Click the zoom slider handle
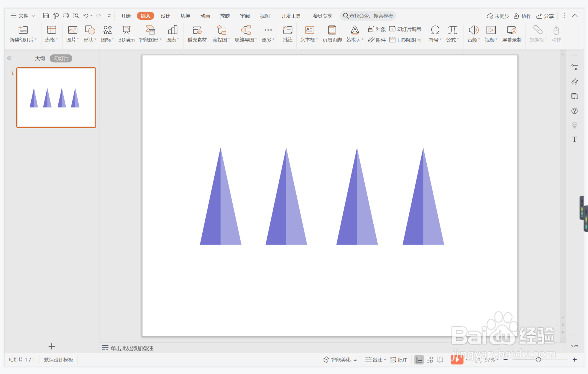Viewport: 588px width, 374px height. click(x=538, y=360)
